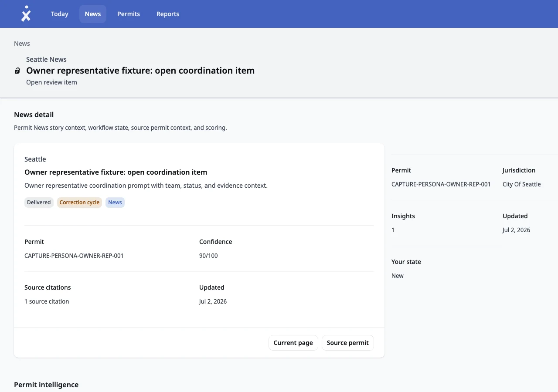
Task: Click the News detail section heading
Action: [x=34, y=115]
